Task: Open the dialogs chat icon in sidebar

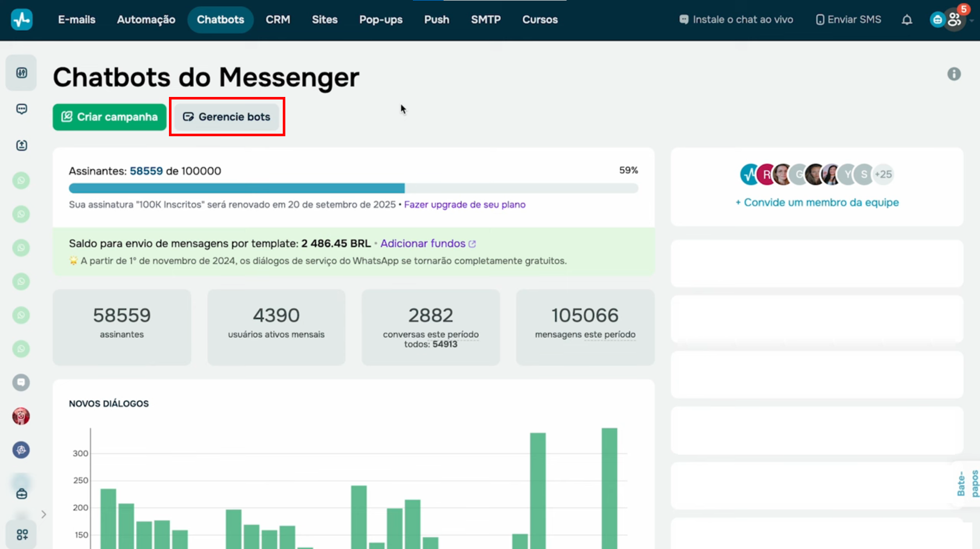Action: point(21,109)
